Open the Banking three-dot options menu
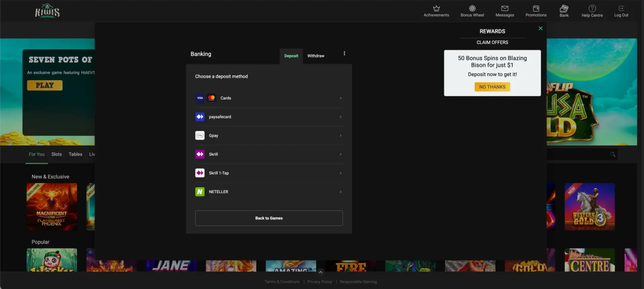Image resolution: width=644 pixels, height=289 pixels. point(344,53)
